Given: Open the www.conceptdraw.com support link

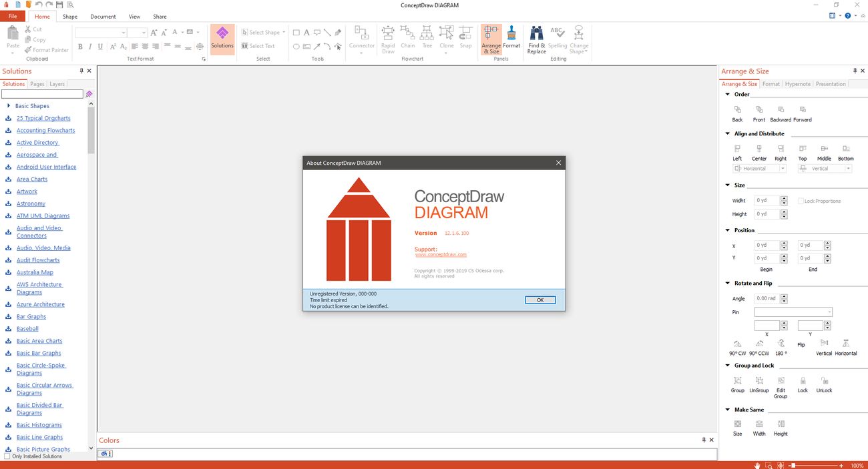Looking at the screenshot, I should (441, 255).
